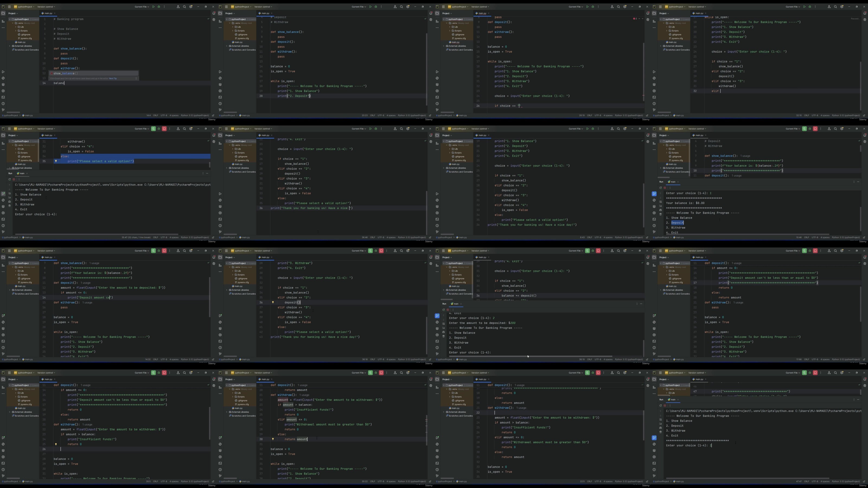Screen dimensions: 868x488
Task: Open Terminal tool window in caret 17:66 window
Action: click(x=654, y=341)
